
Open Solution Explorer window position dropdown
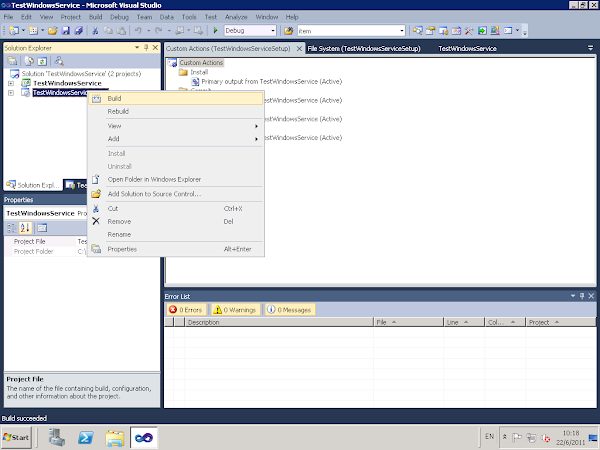click(137, 47)
